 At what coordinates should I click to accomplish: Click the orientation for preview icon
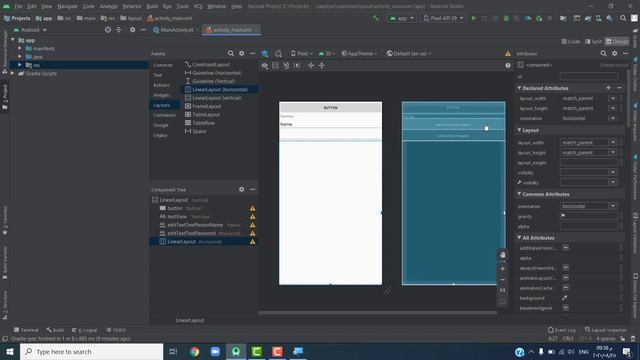coord(278,53)
